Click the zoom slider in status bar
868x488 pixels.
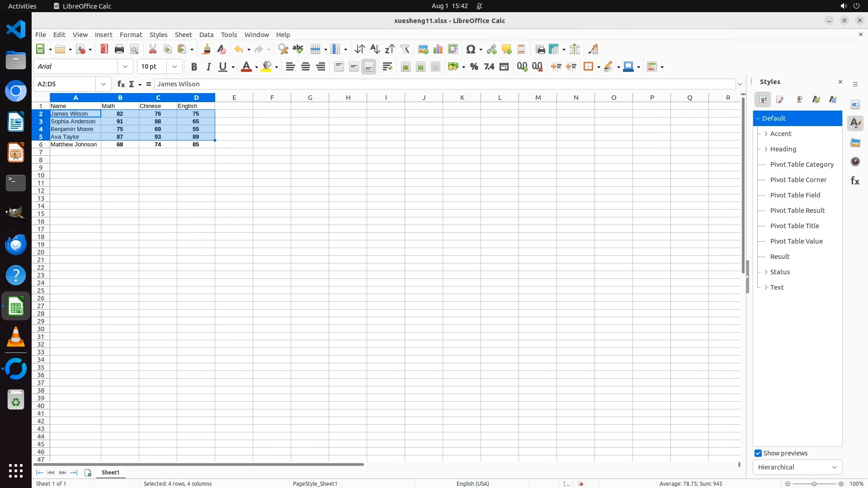814,484
